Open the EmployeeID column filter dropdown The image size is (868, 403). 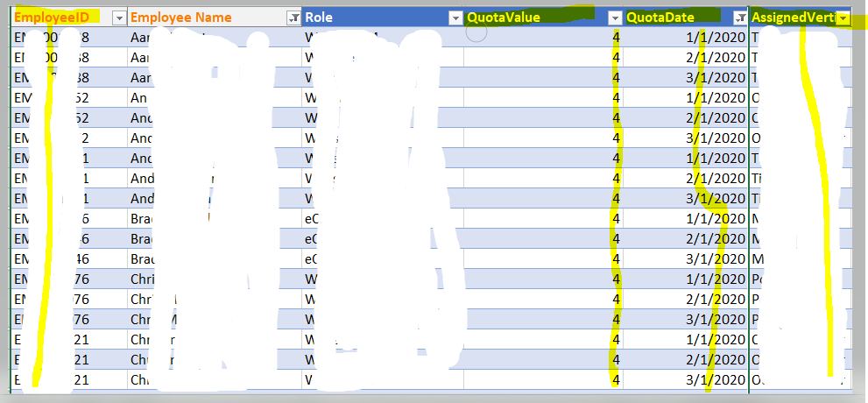pyautogui.click(x=119, y=18)
